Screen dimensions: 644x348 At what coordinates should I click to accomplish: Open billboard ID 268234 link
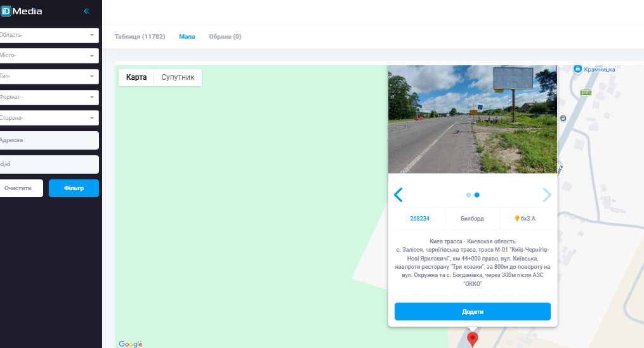coord(420,218)
